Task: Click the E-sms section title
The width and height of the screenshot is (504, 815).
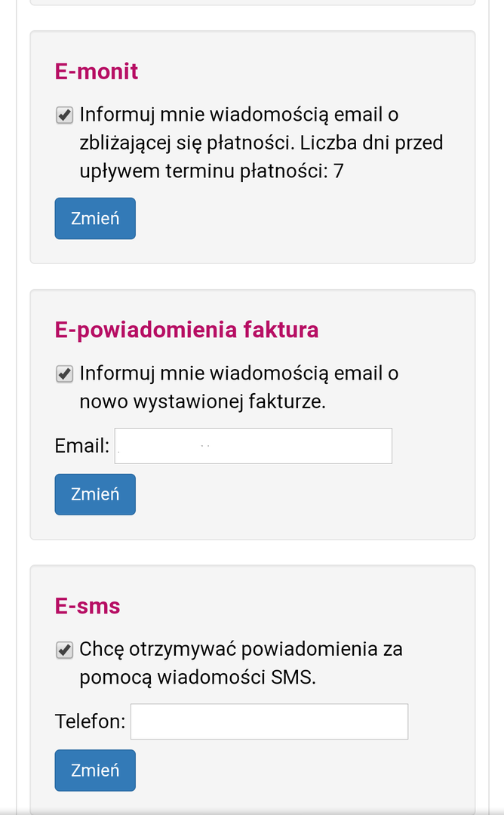Action: [88, 606]
